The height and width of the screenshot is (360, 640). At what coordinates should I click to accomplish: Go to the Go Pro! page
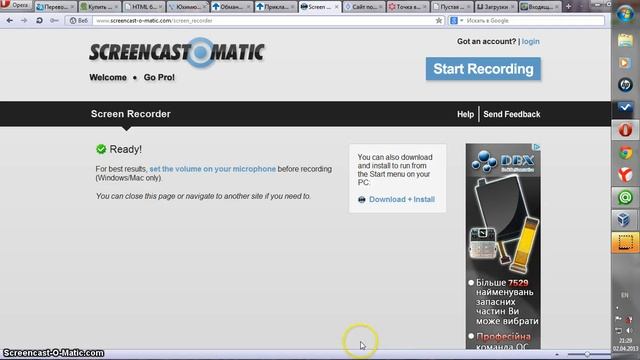159,78
